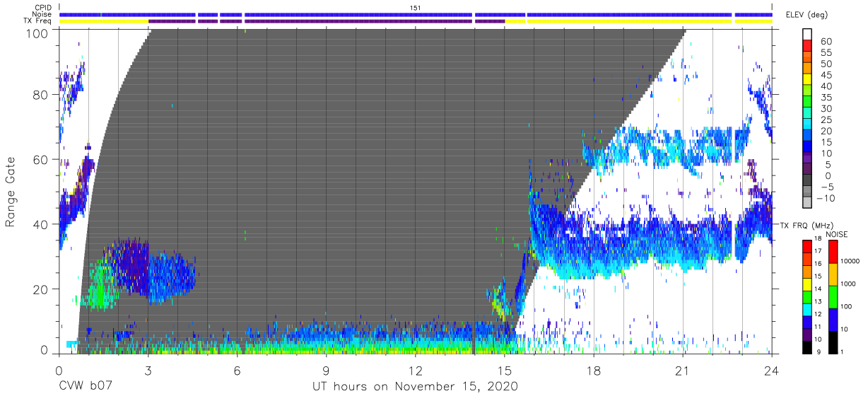
Task: Select the blue 10–100 swatch in NOISE legend
Action: 833,319
